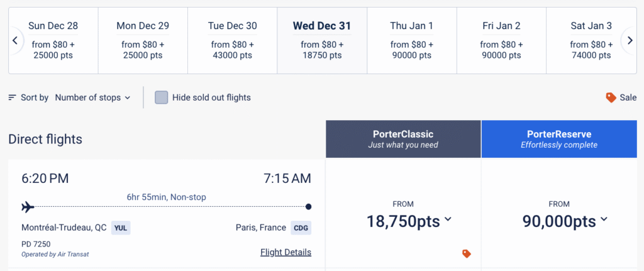Click the YUL airport code badge
644x271 pixels.
coord(121,228)
